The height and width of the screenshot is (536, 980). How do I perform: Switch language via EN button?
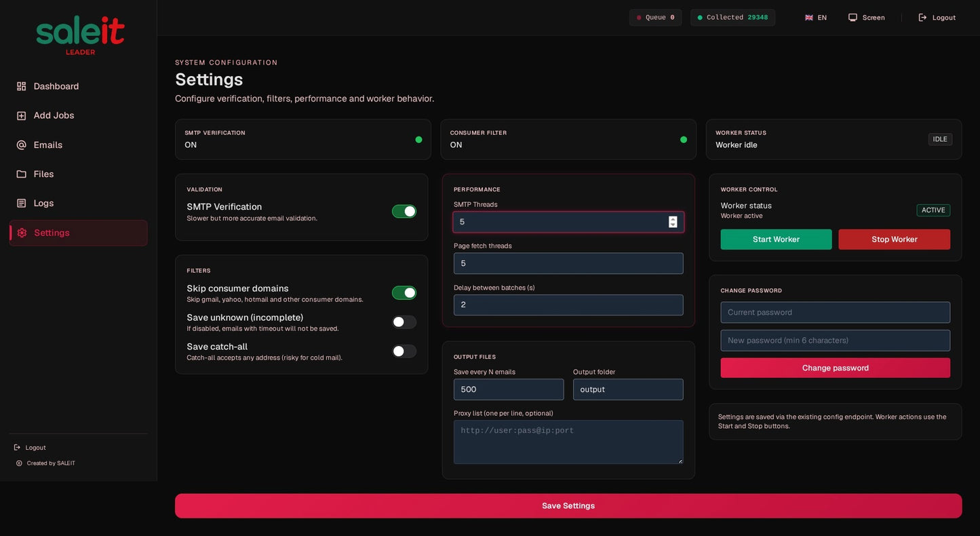pos(816,18)
